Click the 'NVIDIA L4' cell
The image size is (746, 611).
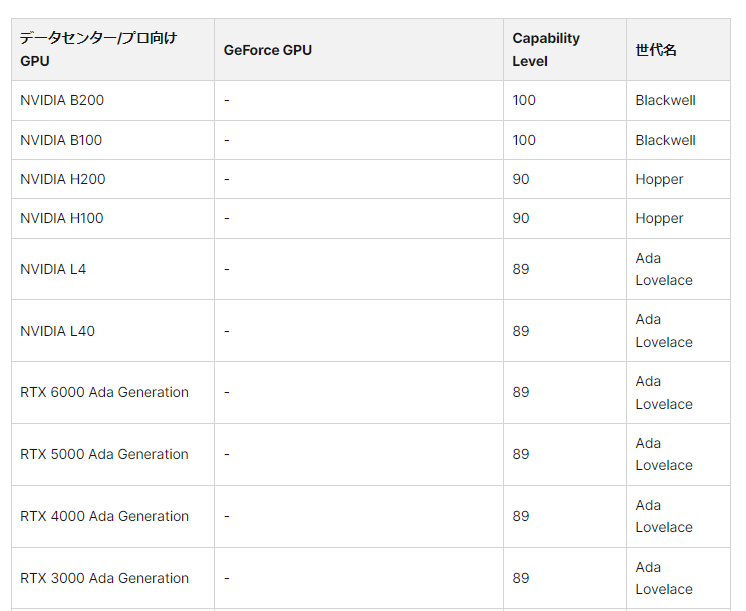click(113, 269)
